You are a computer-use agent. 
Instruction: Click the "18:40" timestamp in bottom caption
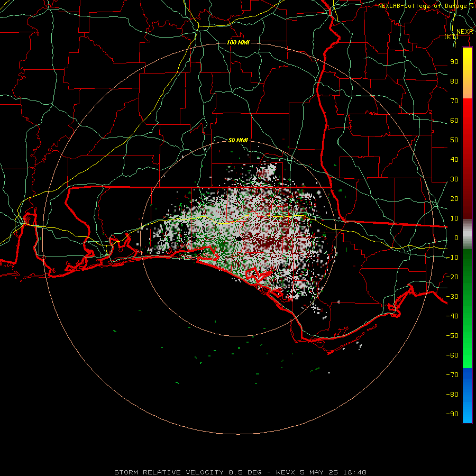click(355, 472)
